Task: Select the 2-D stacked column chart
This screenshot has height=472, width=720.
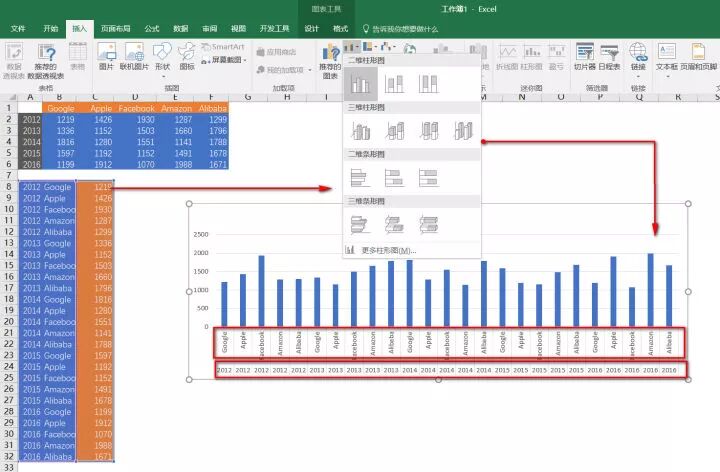Action: point(394,84)
